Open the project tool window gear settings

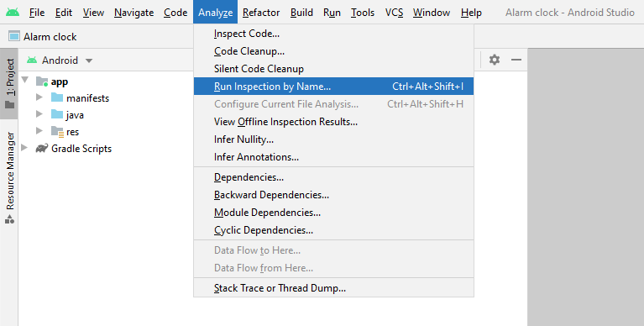point(495,60)
